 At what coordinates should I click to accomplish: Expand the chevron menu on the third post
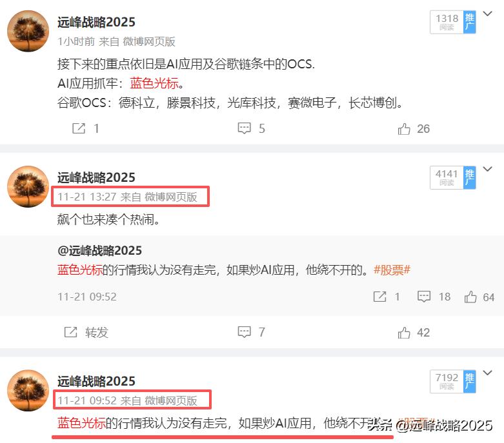tap(488, 373)
